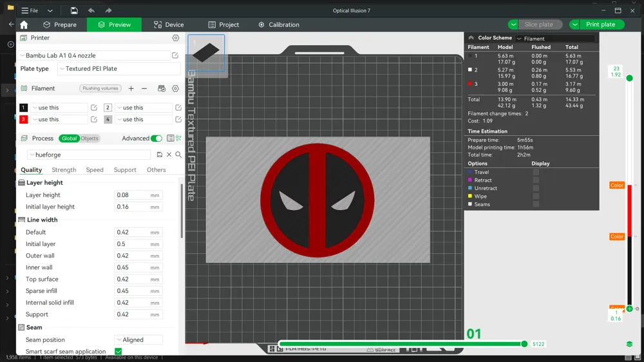Open the Seam position Aligned dropdown

138,340
